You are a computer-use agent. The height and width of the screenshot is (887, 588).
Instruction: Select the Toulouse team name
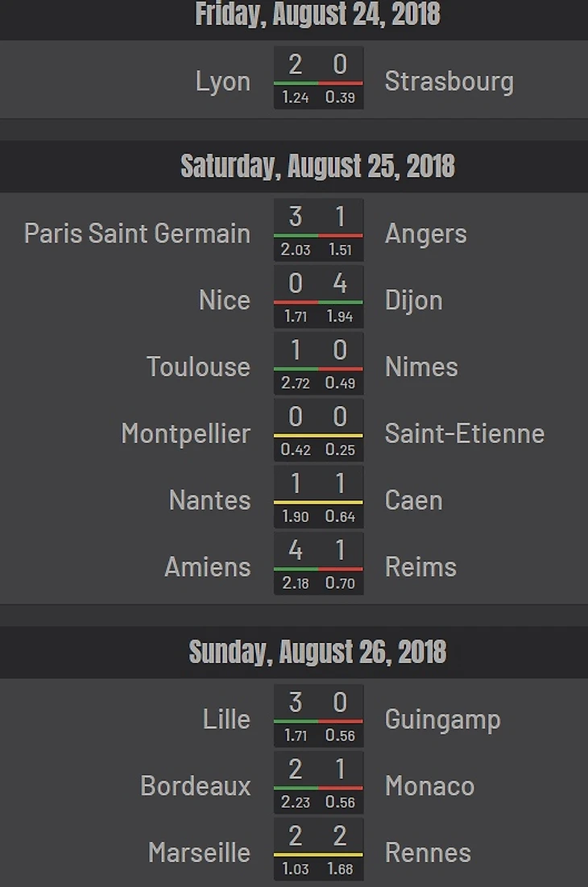pyautogui.click(x=198, y=367)
